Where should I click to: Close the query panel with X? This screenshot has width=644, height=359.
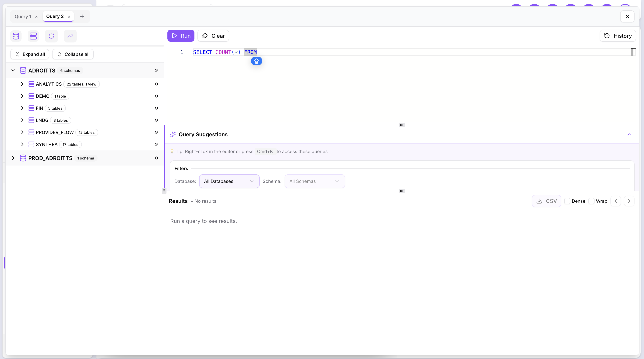click(627, 16)
